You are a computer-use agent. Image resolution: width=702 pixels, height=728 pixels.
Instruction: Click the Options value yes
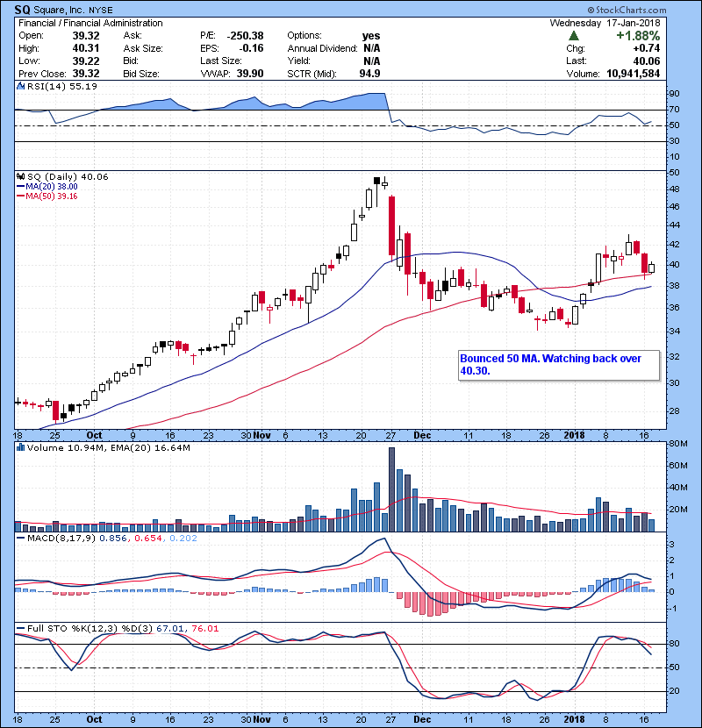(371, 36)
